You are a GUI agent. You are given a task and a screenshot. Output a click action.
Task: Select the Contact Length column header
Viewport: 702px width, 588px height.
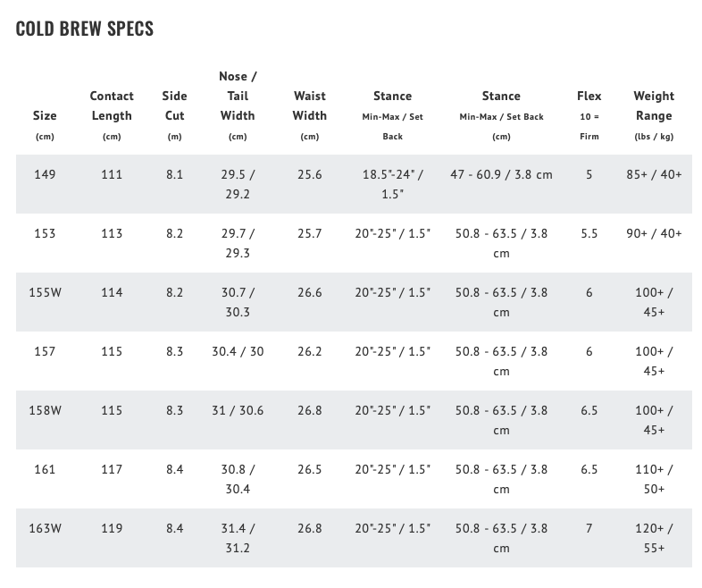tap(112, 105)
